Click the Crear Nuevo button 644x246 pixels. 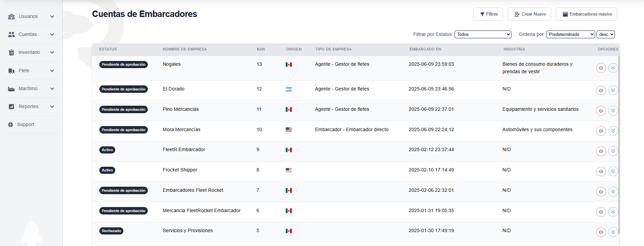(529, 14)
